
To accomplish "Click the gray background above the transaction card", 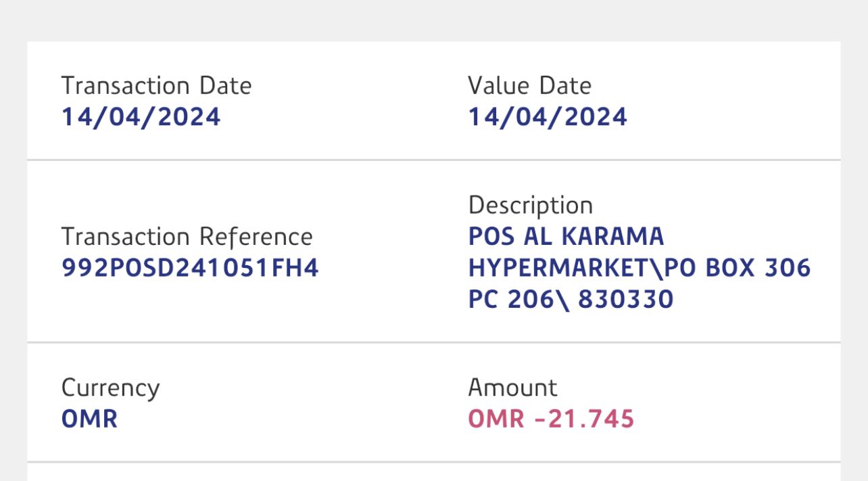I will [433, 20].
